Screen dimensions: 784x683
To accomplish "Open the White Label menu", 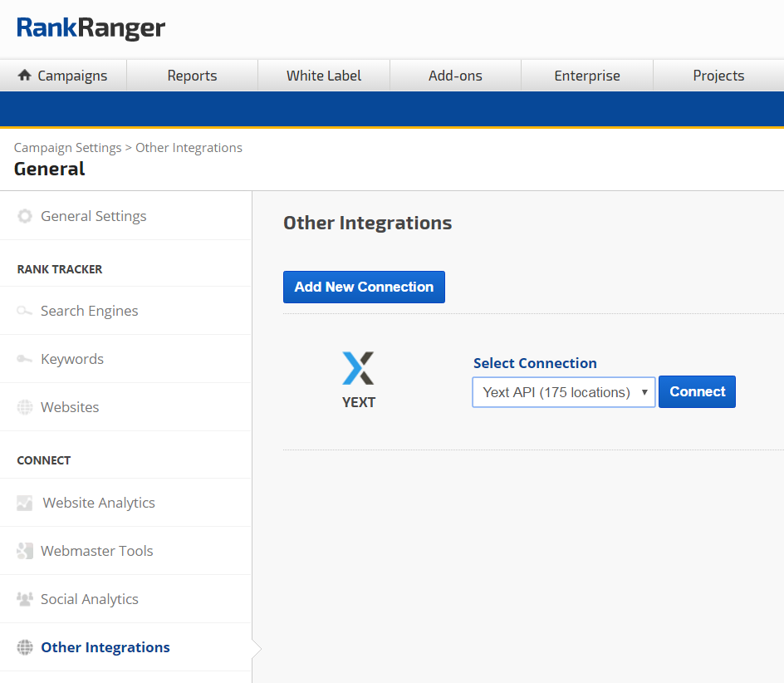I will pyautogui.click(x=324, y=76).
